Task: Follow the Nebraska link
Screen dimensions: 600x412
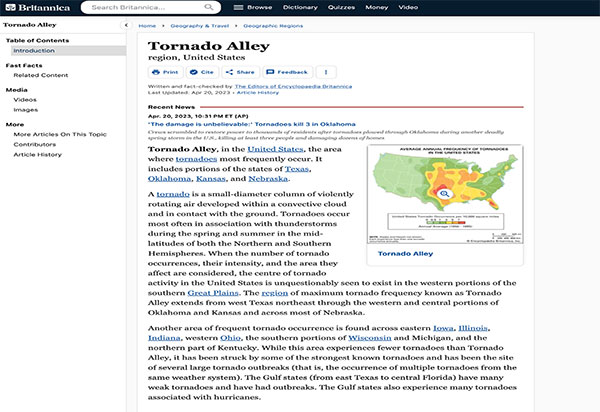Action: point(268,179)
